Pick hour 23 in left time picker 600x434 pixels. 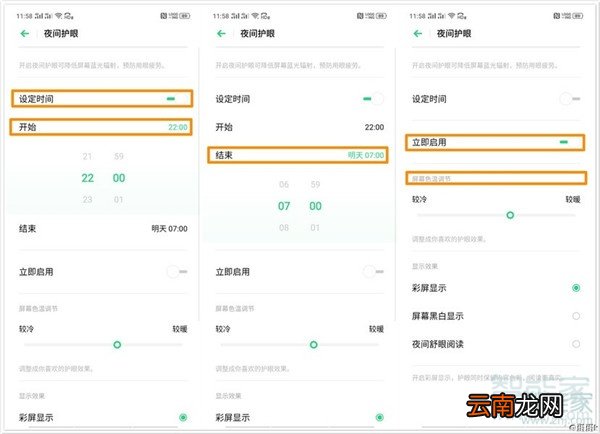87,199
